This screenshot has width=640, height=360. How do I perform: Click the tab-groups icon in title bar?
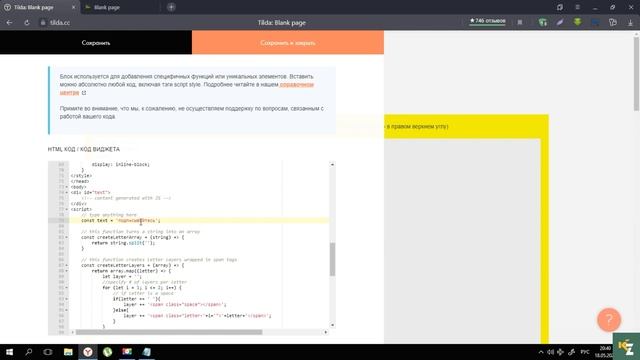tap(560, 7)
